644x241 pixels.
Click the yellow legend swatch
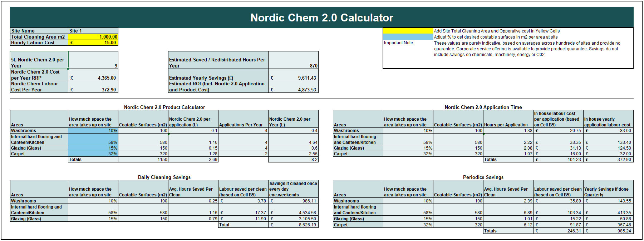pos(408,31)
